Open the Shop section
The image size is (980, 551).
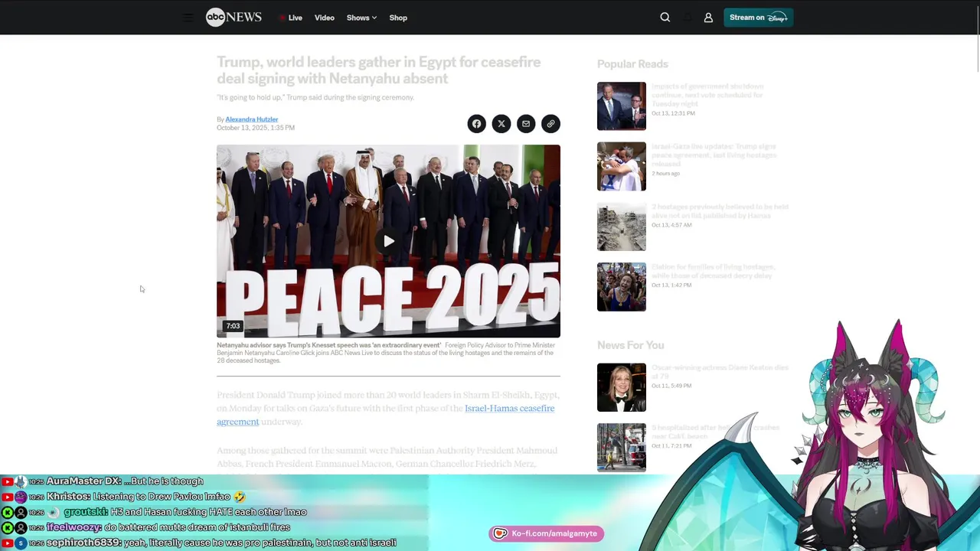(x=398, y=18)
